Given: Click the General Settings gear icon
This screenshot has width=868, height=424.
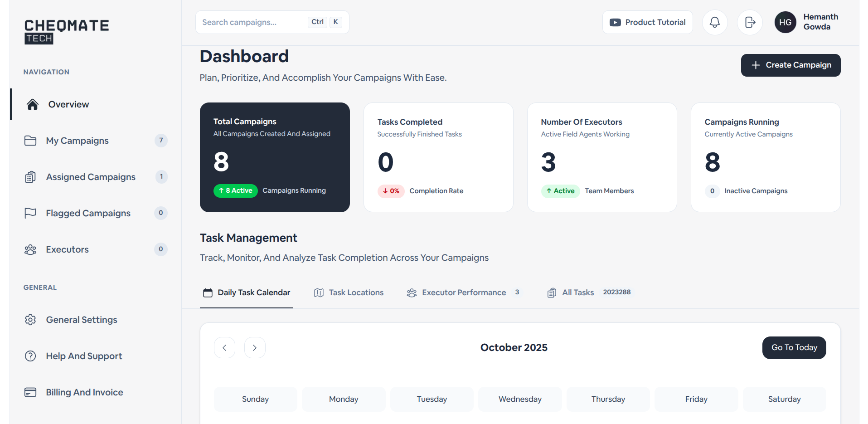Looking at the screenshot, I should pyautogui.click(x=30, y=319).
